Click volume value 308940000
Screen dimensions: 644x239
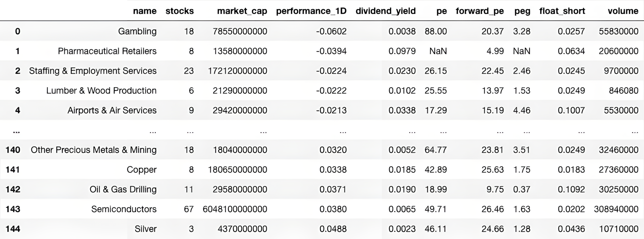click(x=616, y=209)
